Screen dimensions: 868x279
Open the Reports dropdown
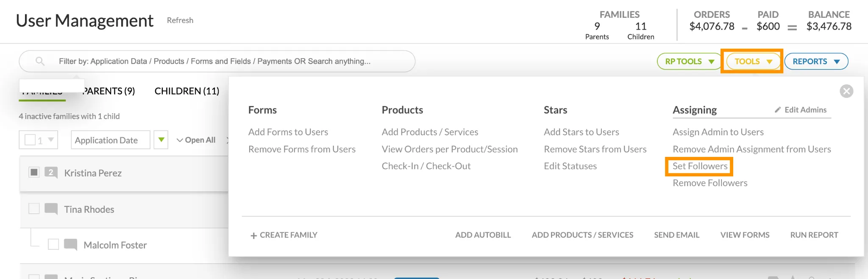(x=816, y=61)
